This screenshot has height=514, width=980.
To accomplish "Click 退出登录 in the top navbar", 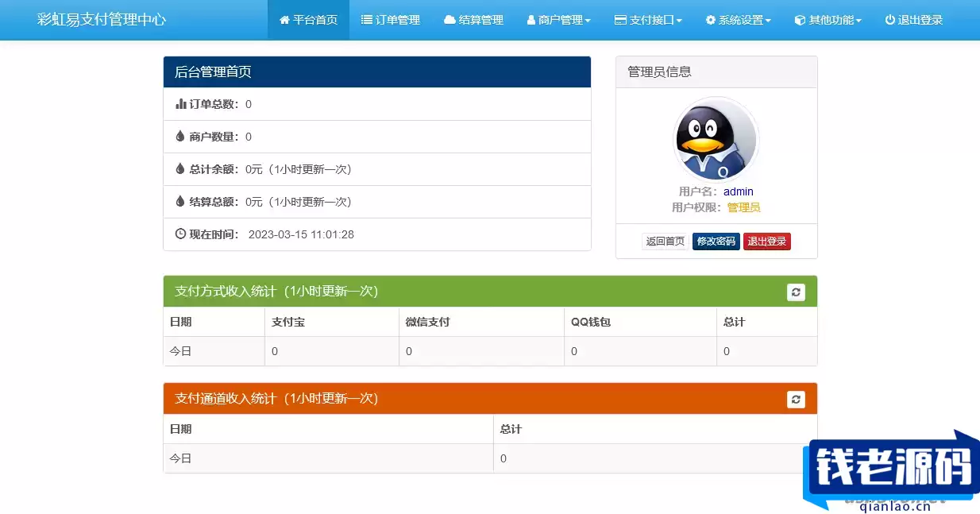I will coord(913,20).
